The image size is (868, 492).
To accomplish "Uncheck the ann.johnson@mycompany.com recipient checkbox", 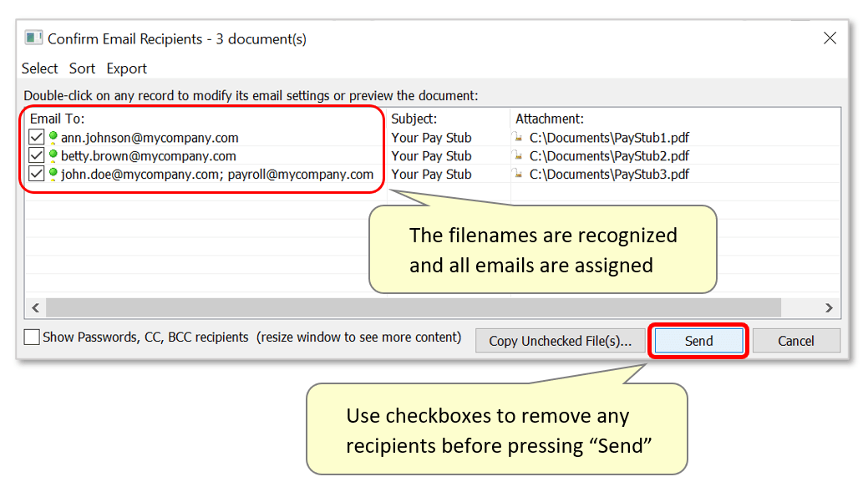I will [x=37, y=137].
